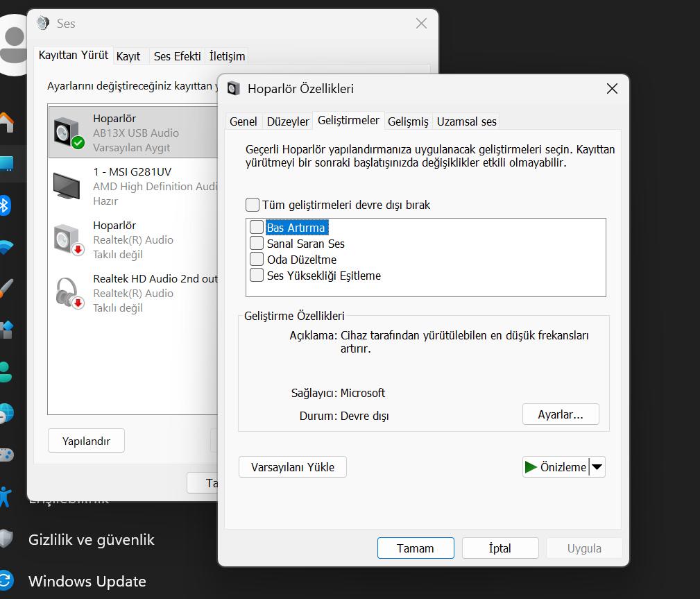This screenshot has width=700, height=599.
Task: Open the Wi-Fi network sidebar icon
Action: click(6, 247)
